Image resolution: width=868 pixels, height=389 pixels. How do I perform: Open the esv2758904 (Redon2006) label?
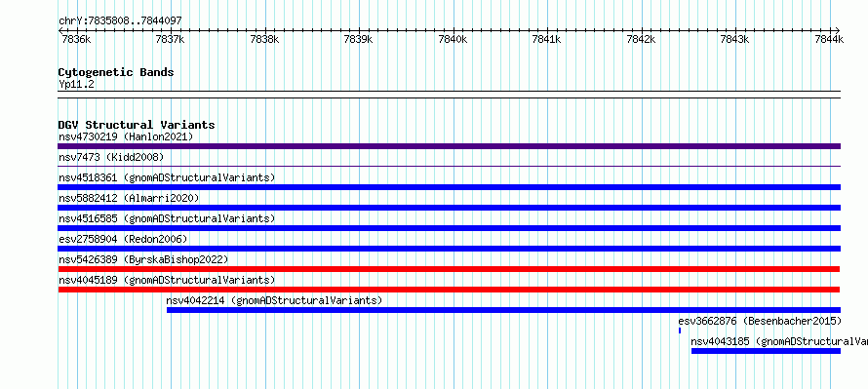123,239
